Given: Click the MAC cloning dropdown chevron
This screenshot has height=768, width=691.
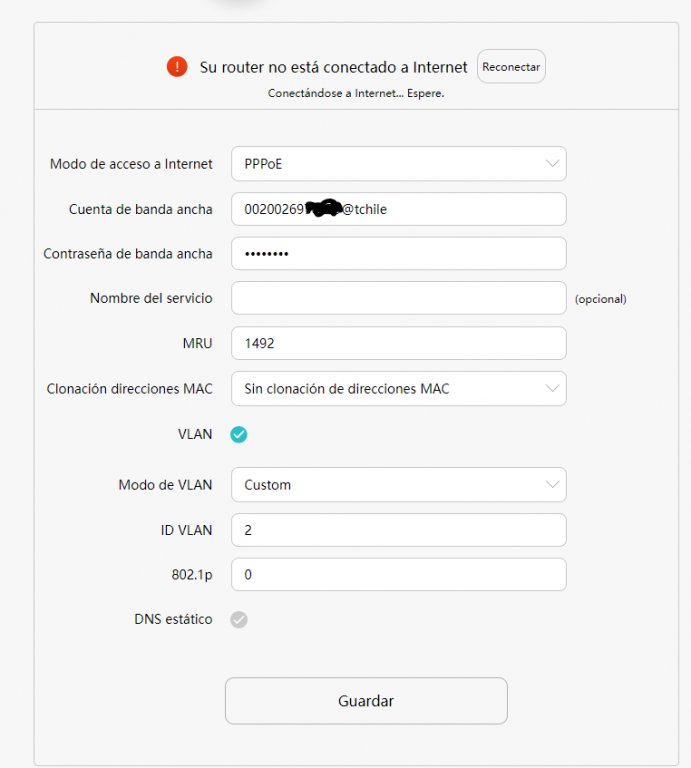Looking at the screenshot, I should [x=553, y=388].
